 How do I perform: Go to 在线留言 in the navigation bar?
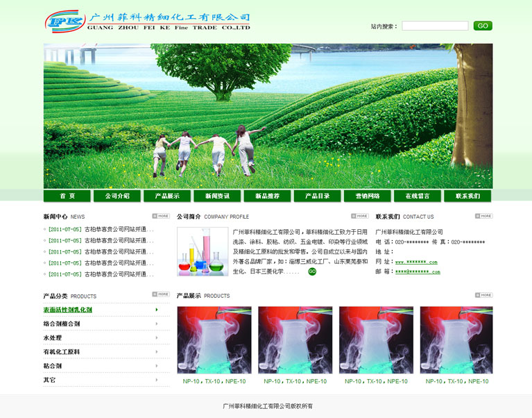tap(418, 196)
